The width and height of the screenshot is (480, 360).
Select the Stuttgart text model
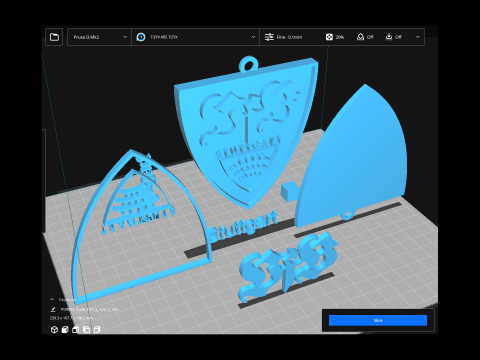[x=243, y=227]
